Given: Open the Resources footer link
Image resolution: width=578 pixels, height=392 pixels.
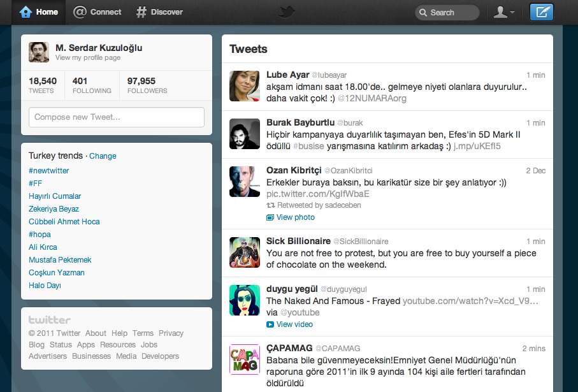Looking at the screenshot, I should (118, 345).
